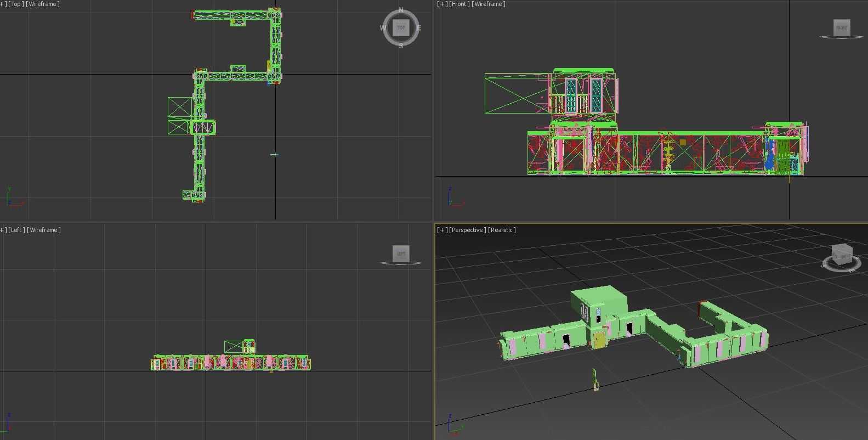The image size is (868, 440).
Task: Click the [+] general menu in Front viewport
Action: pyautogui.click(x=441, y=4)
